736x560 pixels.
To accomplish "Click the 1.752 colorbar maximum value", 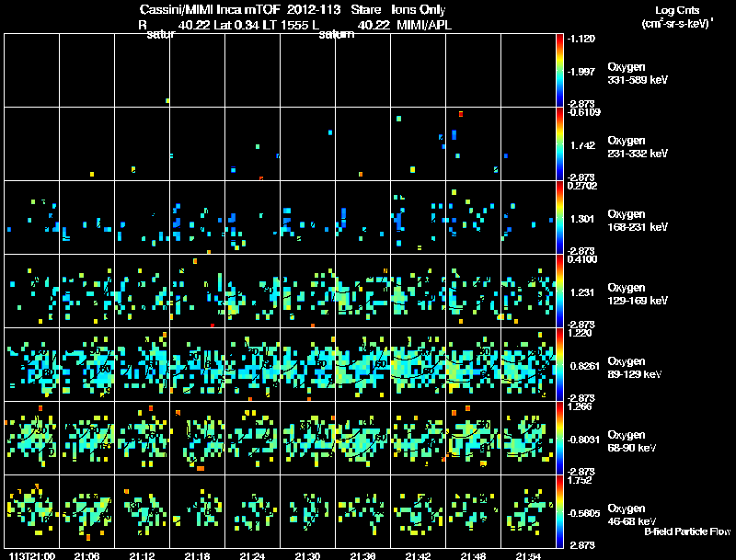I will pos(581,480).
